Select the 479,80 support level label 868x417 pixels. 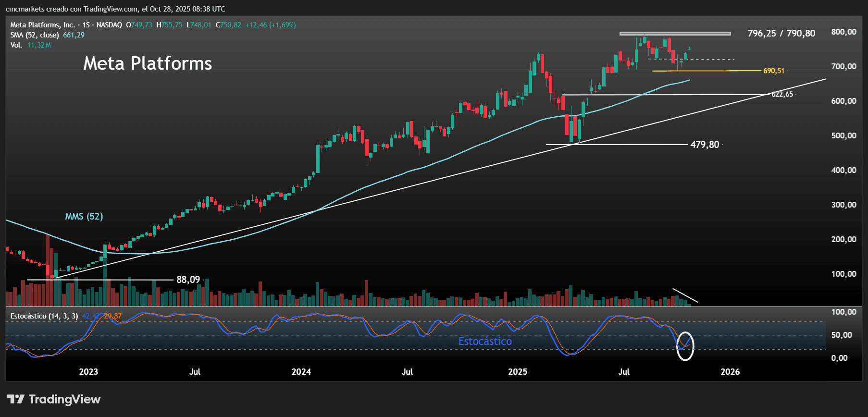click(x=705, y=145)
